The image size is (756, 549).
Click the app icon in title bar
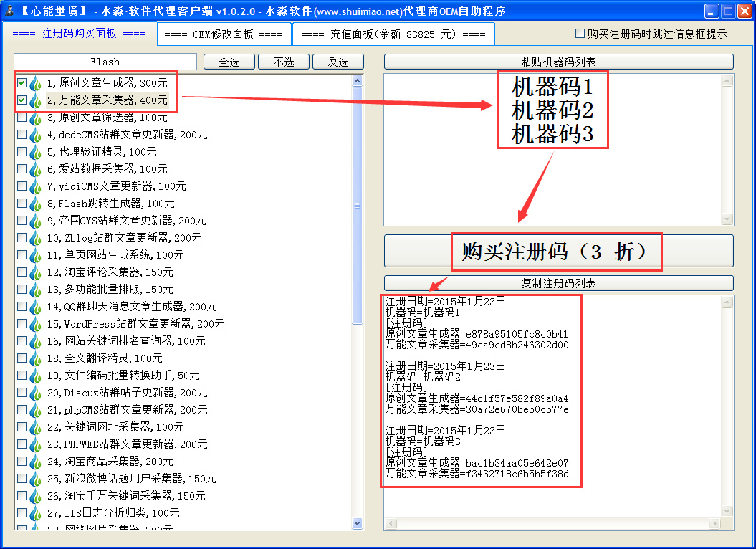coord(9,11)
